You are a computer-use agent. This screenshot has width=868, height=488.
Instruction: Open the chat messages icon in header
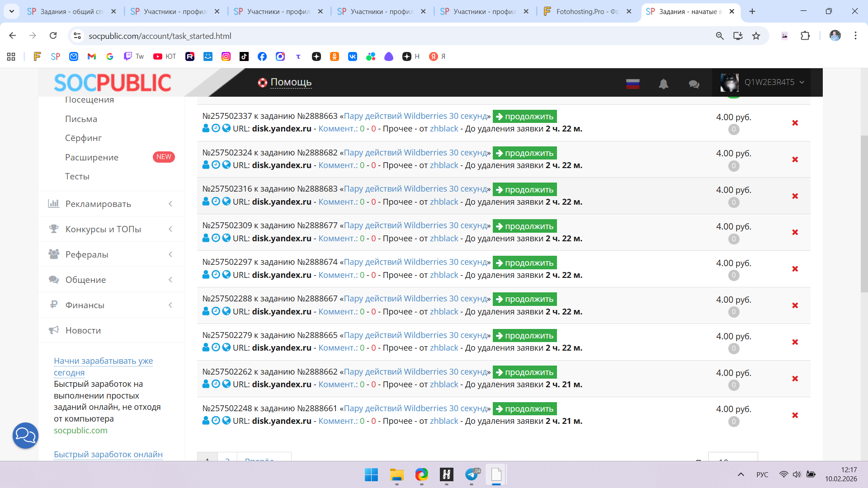click(x=694, y=84)
